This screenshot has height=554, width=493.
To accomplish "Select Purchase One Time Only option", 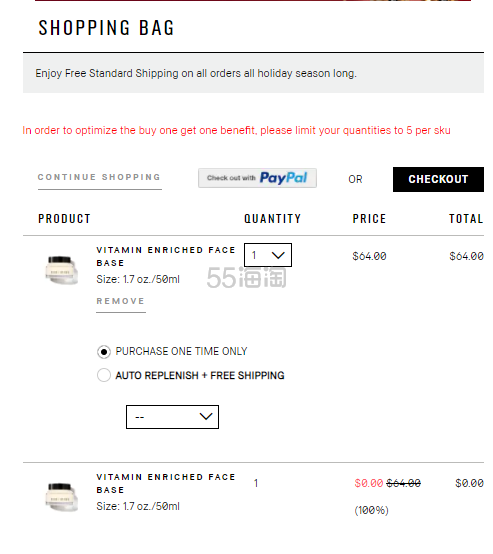I will click(104, 352).
